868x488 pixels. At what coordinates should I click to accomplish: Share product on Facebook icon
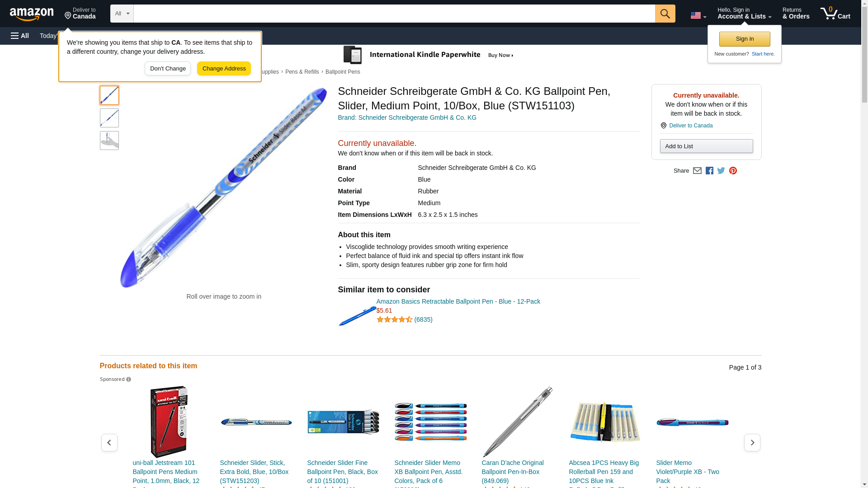(x=709, y=171)
